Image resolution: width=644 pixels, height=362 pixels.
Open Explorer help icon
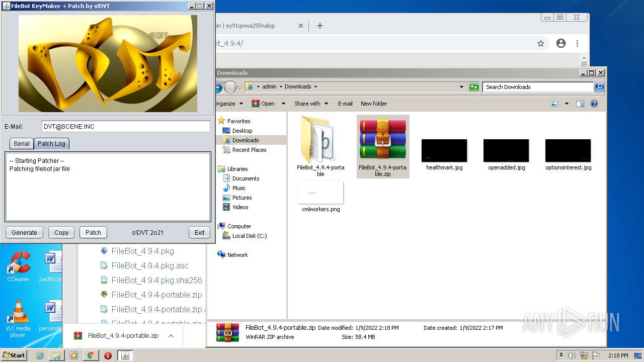click(594, 104)
